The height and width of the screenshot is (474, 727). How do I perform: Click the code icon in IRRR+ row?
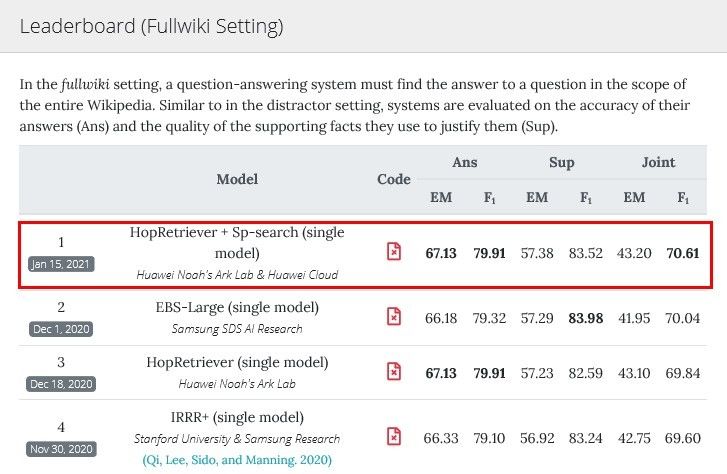[x=394, y=436]
